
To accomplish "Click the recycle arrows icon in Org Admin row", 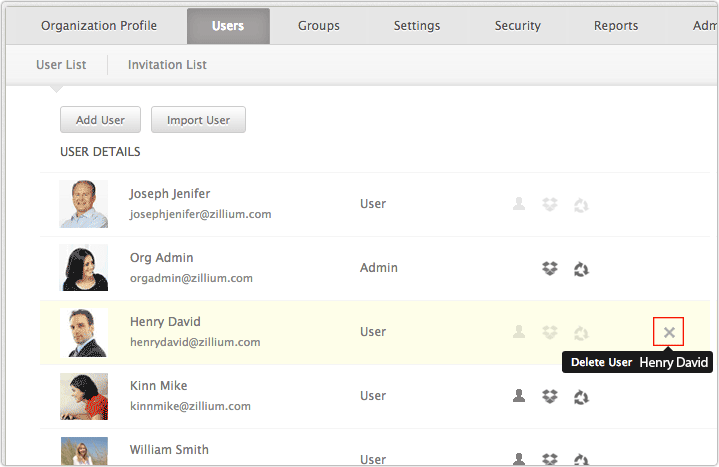I will 581,269.
